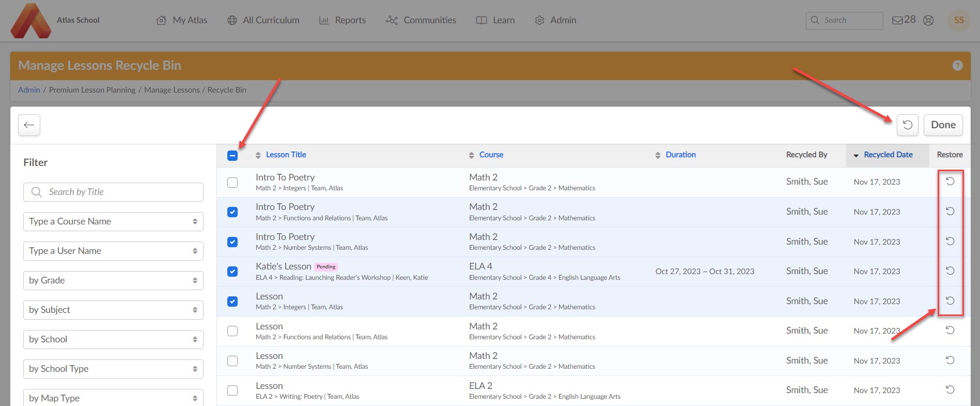The width and height of the screenshot is (980, 406).
Task: Click the Atlas School logo
Action: 31,21
